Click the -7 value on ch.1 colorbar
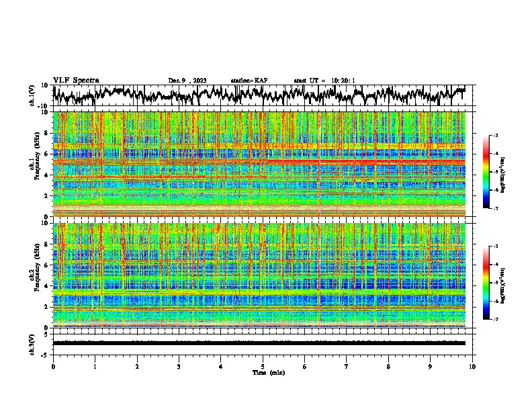The image size is (532, 411). (x=496, y=208)
